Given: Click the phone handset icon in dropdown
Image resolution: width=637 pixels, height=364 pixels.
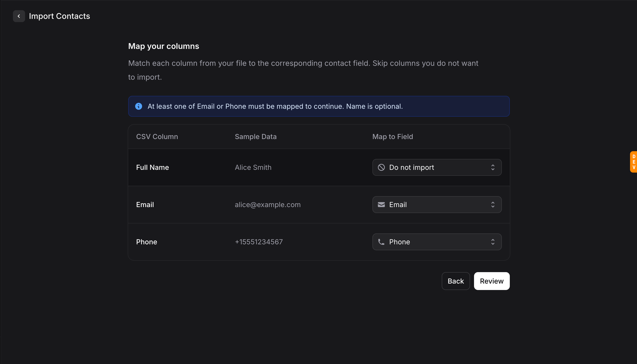Looking at the screenshot, I should (381, 242).
